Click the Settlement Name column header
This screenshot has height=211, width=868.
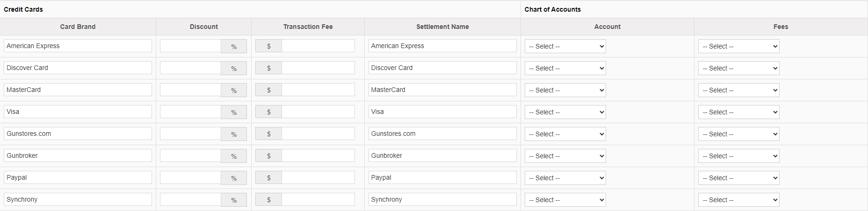[442, 27]
